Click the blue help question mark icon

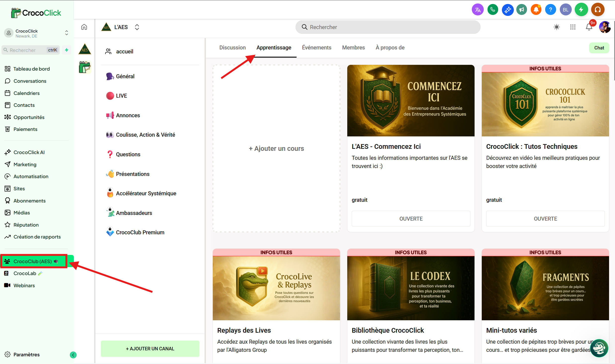click(x=551, y=10)
